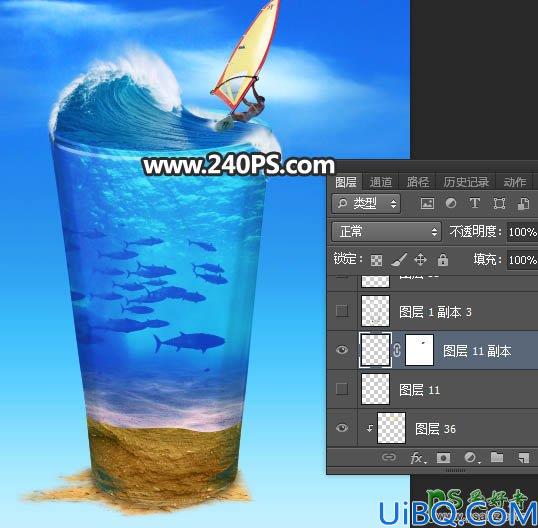The image size is (538, 528).
Task: Select layer thumbnail of 图层 11 副本
Action: coord(375,350)
